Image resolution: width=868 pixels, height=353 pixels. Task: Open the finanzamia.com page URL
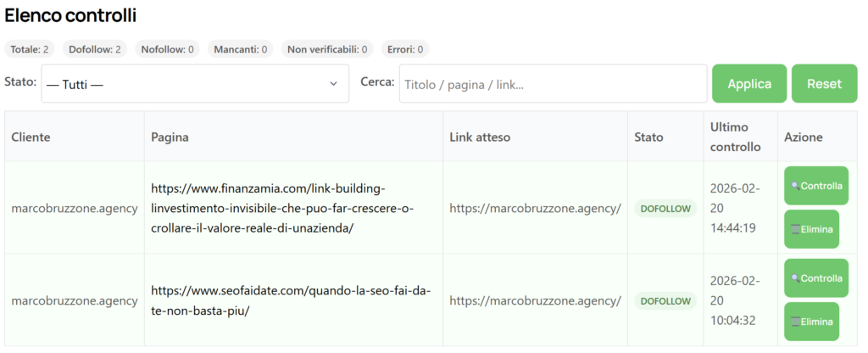(281, 208)
